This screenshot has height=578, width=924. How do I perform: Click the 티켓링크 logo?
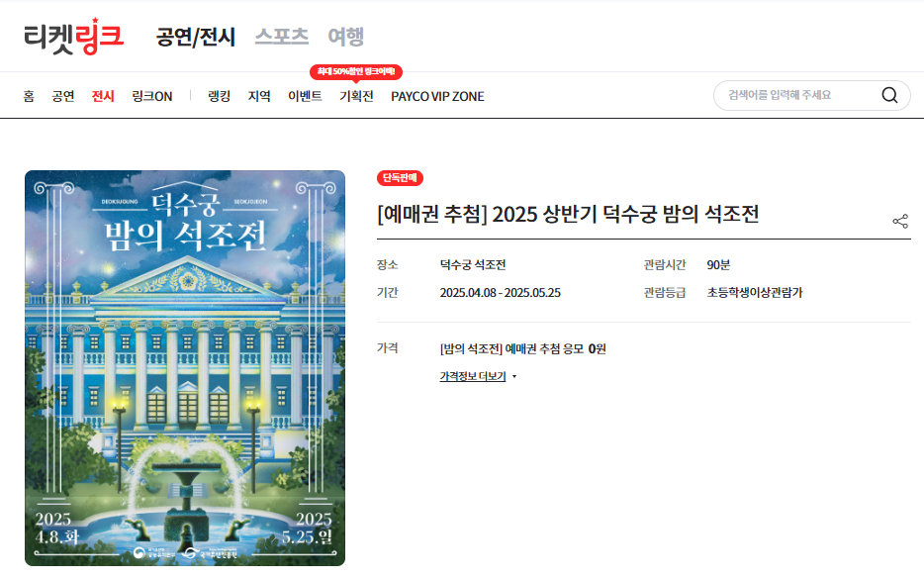click(x=73, y=37)
